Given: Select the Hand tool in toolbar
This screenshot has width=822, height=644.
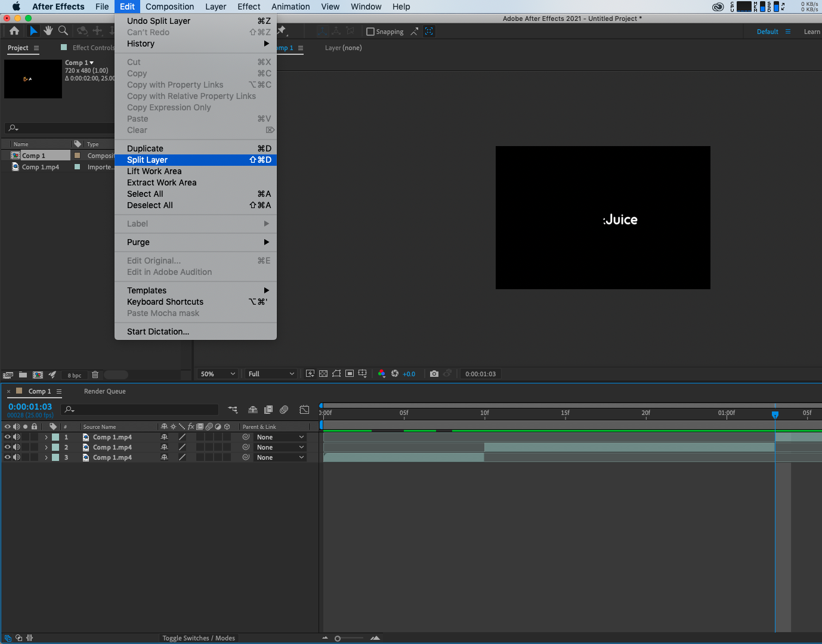Looking at the screenshot, I should 48,30.
